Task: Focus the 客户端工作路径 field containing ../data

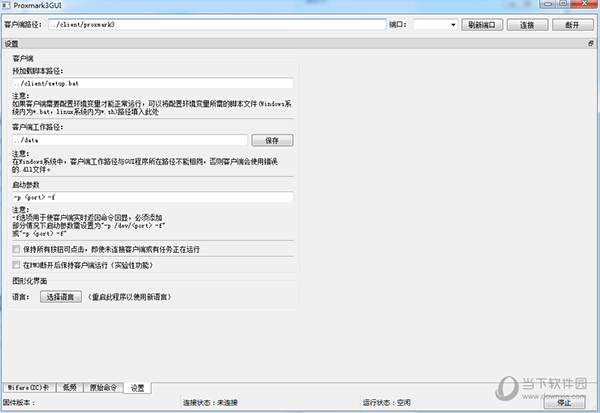Action: click(x=130, y=140)
